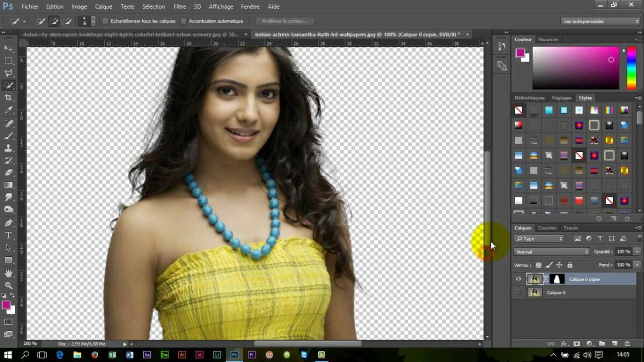Switch to the Couches tab
This screenshot has width=644, height=362.
click(x=547, y=228)
